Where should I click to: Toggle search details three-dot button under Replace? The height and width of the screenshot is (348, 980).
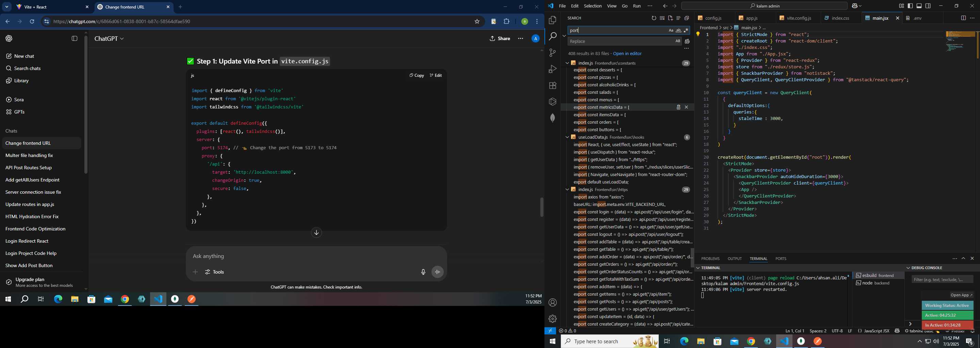[687, 49]
